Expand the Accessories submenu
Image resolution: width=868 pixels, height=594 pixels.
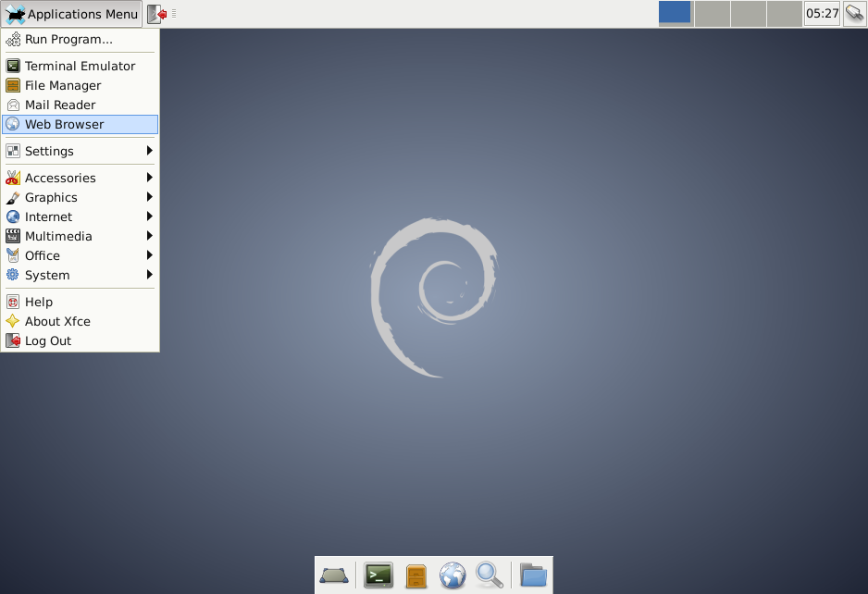(x=80, y=178)
